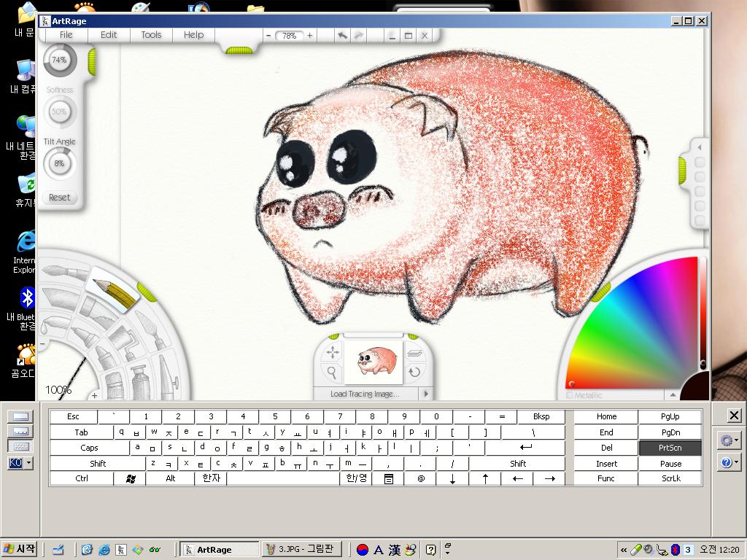Click the Esc key on the on-screen keyboard
The height and width of the screenshot is (560, 747).
73,416
